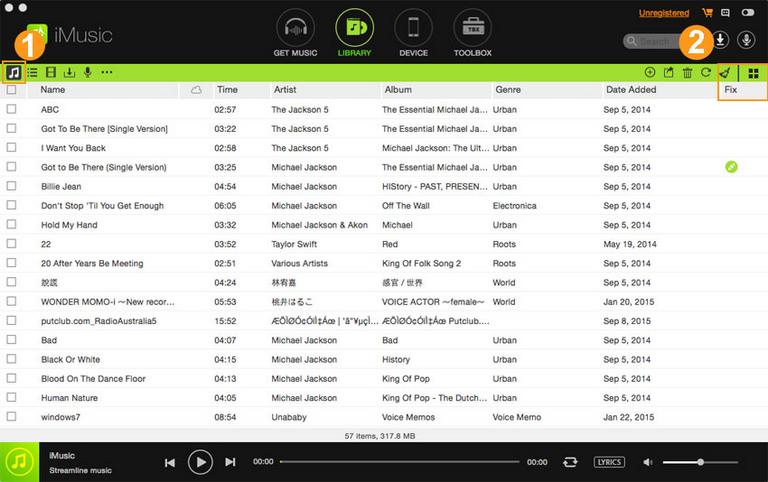Open the GET MUSIC section
768x482 pixels.
[295, 34]
